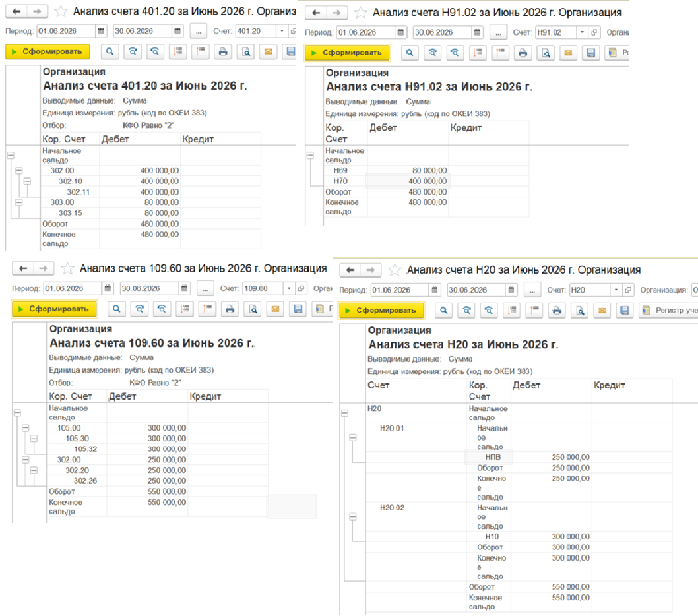Image resolution: width=698 pixels, height=616 pixels.
Task: Click the find magnifier icon in 401.20 toolbar
Action: pyautogui.click(x=110, y=51)
